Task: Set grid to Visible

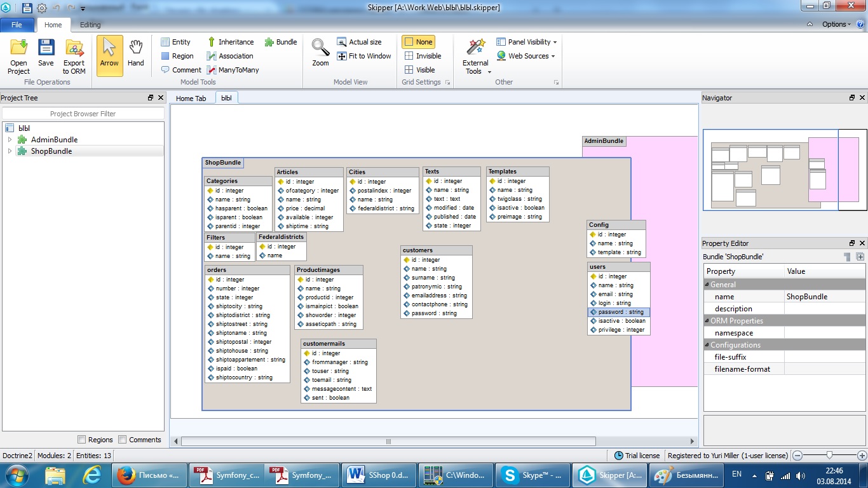Action: coord(420,70)
